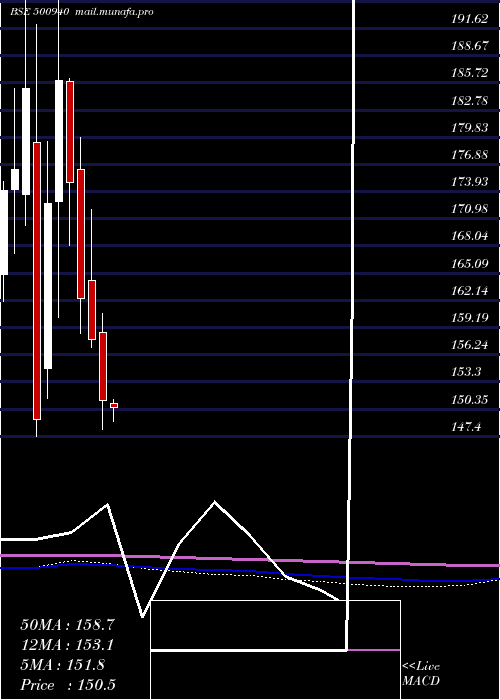Click the 150.35 price axis label

coord(469,400)
